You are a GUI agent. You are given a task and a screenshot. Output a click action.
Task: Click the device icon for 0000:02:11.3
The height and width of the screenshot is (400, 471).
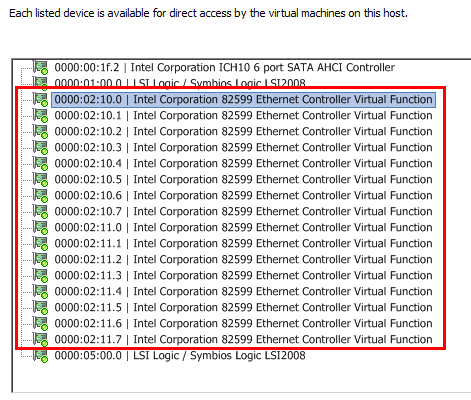pos(41,275)
